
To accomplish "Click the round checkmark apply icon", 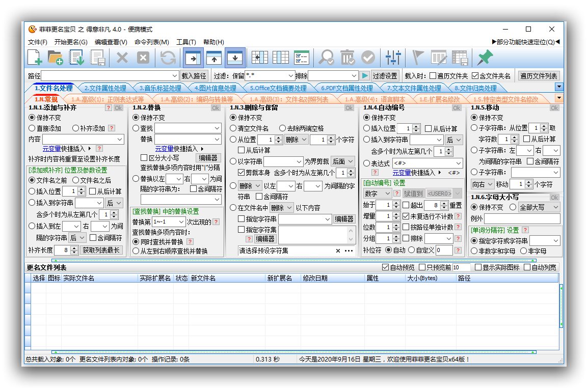I will pyautogui.click(x=368, y=58).
